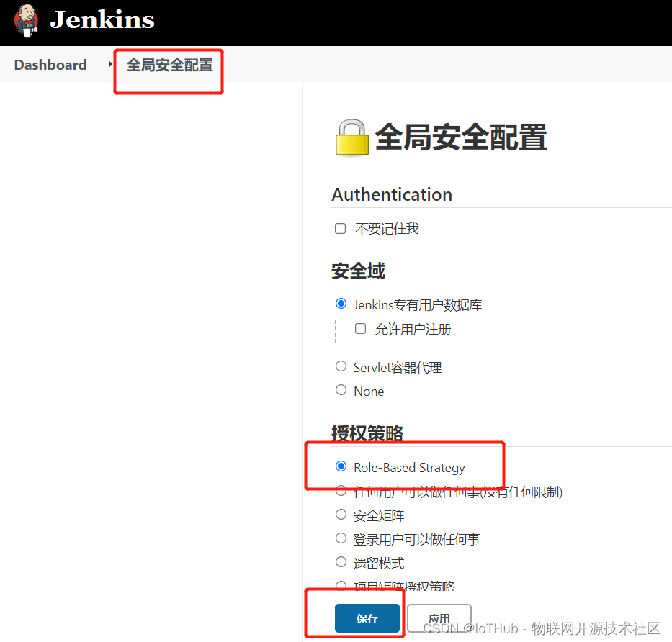Select the Role-Based Strategy radio button

pyautogui.click(x=341, y=466)
